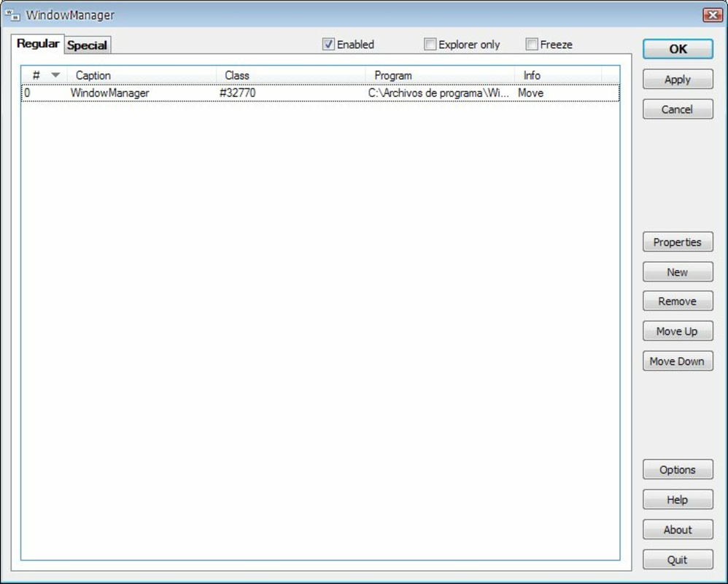Open the Options dialog
Image resolution: width=728 pixels, height=584 pixels.
(678, 469)
